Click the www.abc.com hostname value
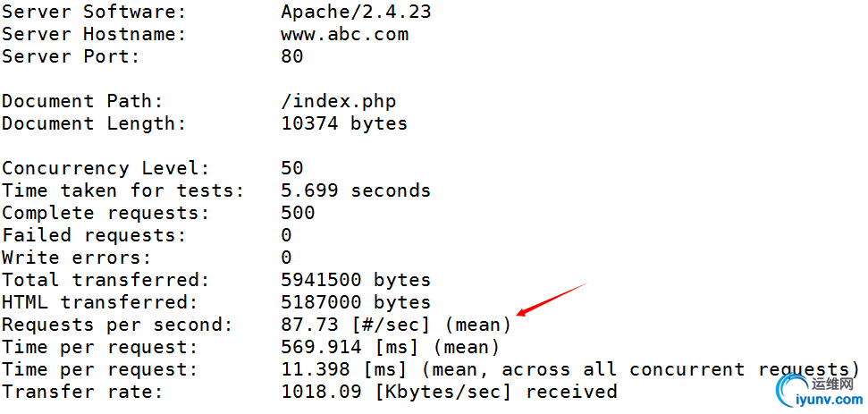 pos(344,35)
